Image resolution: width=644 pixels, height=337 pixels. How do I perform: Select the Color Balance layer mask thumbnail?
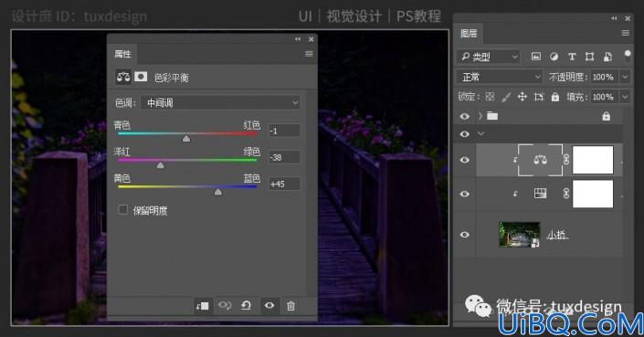(x=593, y=160)
